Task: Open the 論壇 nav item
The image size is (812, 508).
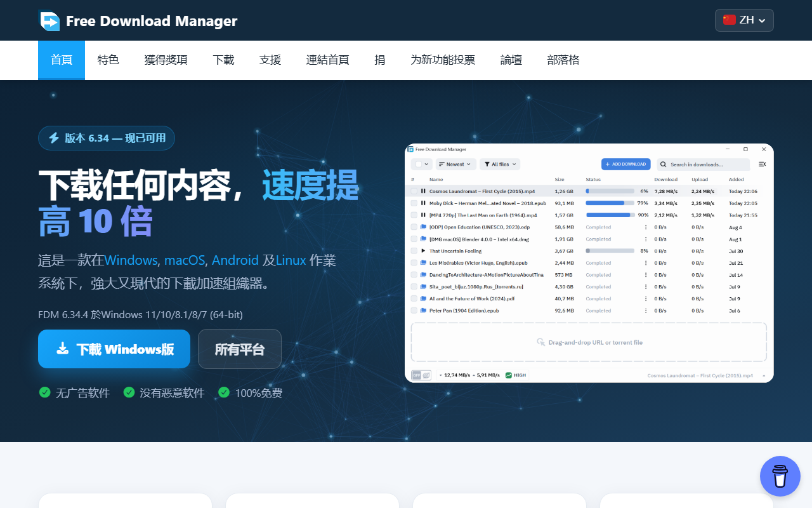Action: click(x=511, y=60)
